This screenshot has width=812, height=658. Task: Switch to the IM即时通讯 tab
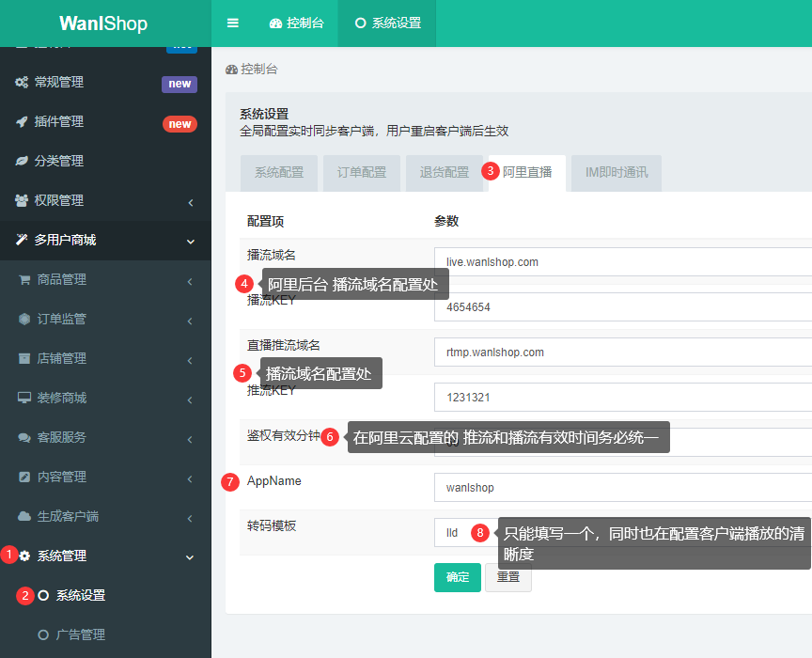[617, 173]
